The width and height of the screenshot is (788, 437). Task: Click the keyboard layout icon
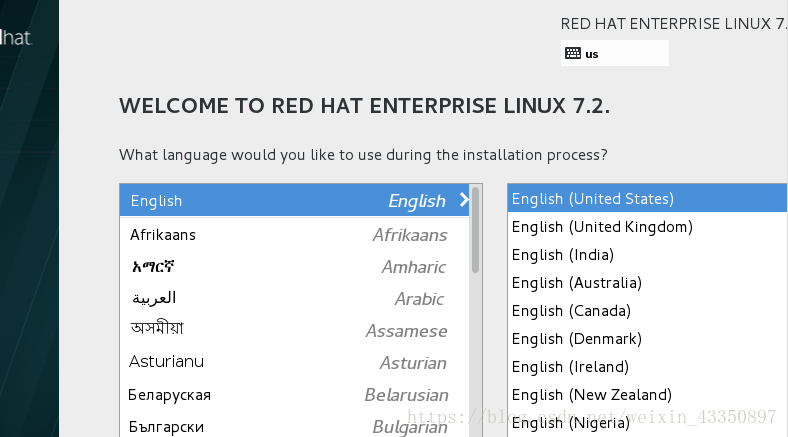pos(572,53)
